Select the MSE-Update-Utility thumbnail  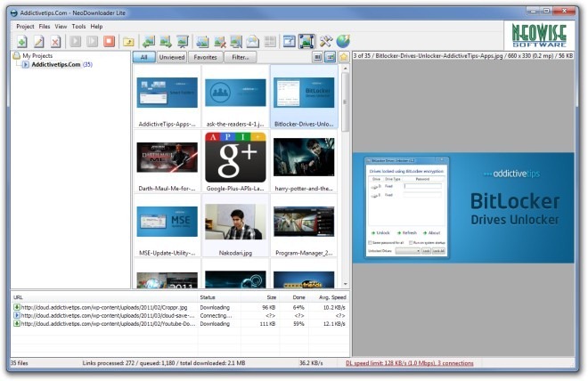167,225
